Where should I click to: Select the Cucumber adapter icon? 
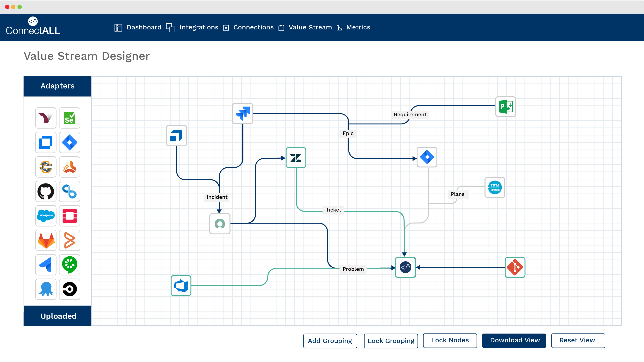[69, 265]
